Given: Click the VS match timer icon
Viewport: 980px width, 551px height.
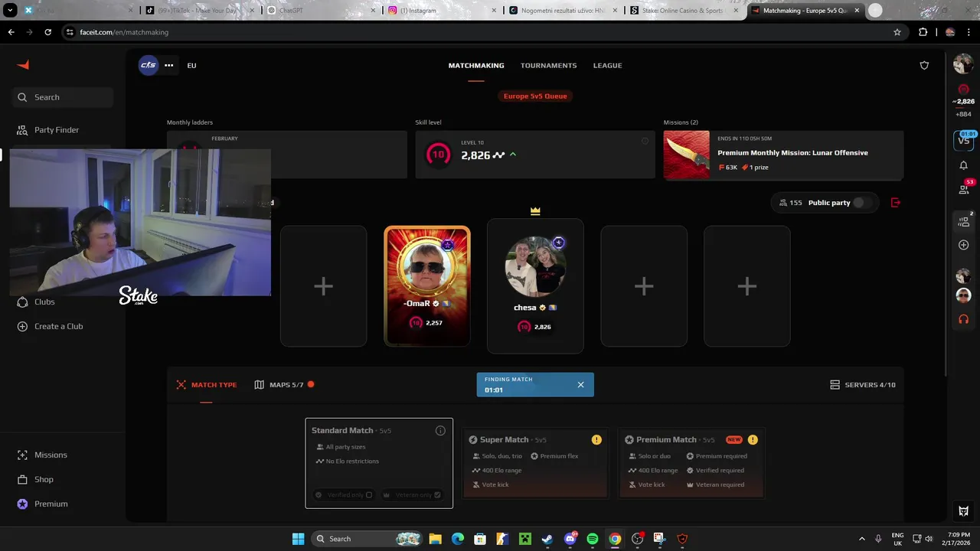Looking at the screenshot, I should (x=964, y=139).
